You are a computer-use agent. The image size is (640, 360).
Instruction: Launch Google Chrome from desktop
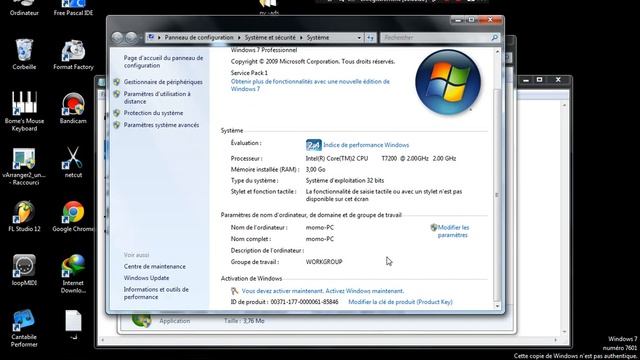pyautogui.click(x=73, y=216)
